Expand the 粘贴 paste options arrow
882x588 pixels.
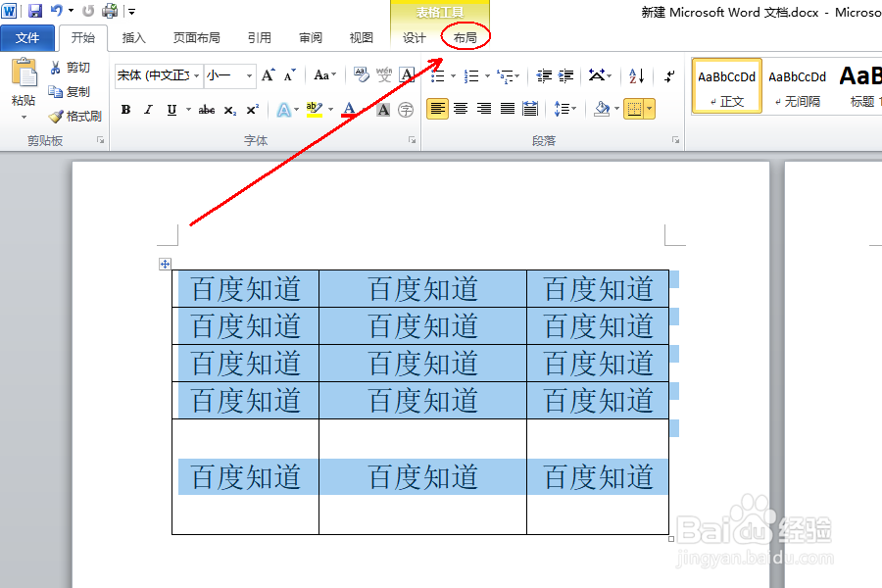24,117
